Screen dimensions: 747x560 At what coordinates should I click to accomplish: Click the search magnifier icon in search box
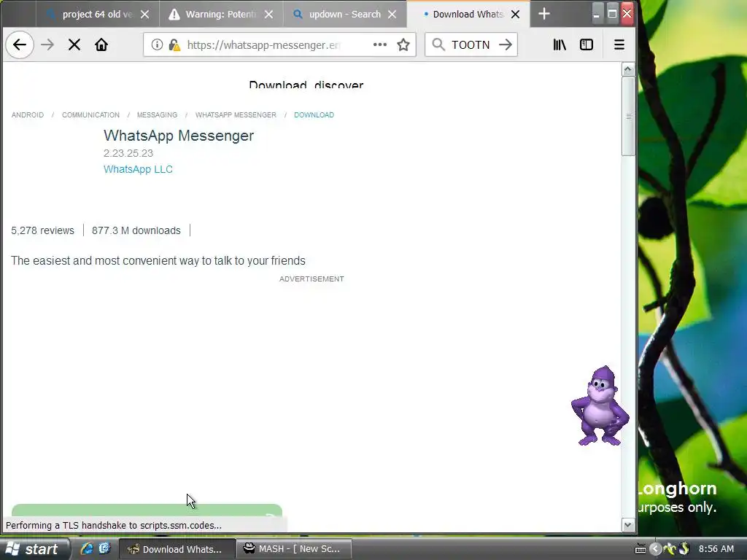pyautogui.click(x=438, y=44)
